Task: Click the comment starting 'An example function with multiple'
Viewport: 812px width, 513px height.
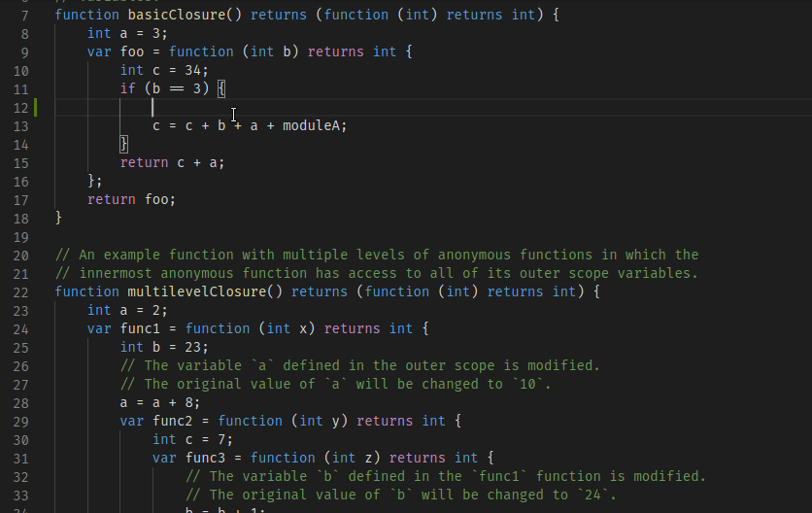Action: pos(377,255)
